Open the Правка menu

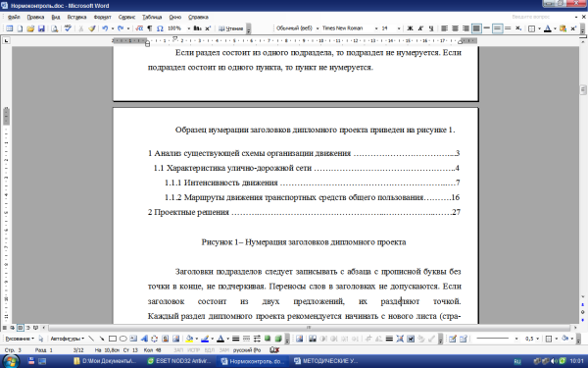35,18
